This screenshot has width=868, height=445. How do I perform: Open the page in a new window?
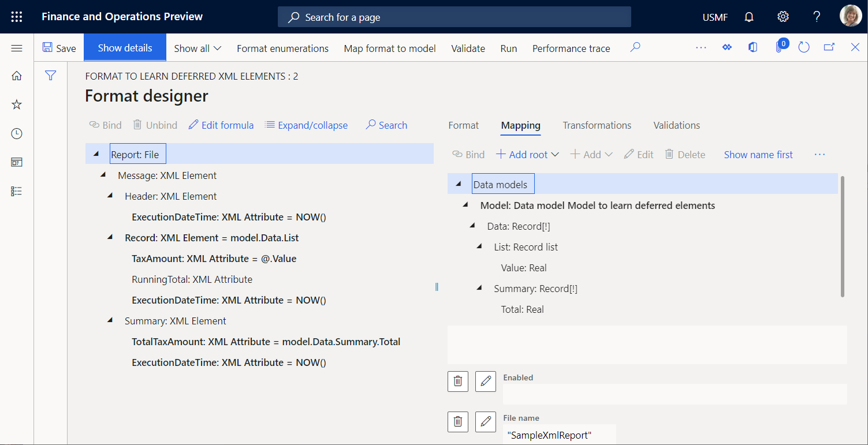pyautogui.click(x=829, y=47)
